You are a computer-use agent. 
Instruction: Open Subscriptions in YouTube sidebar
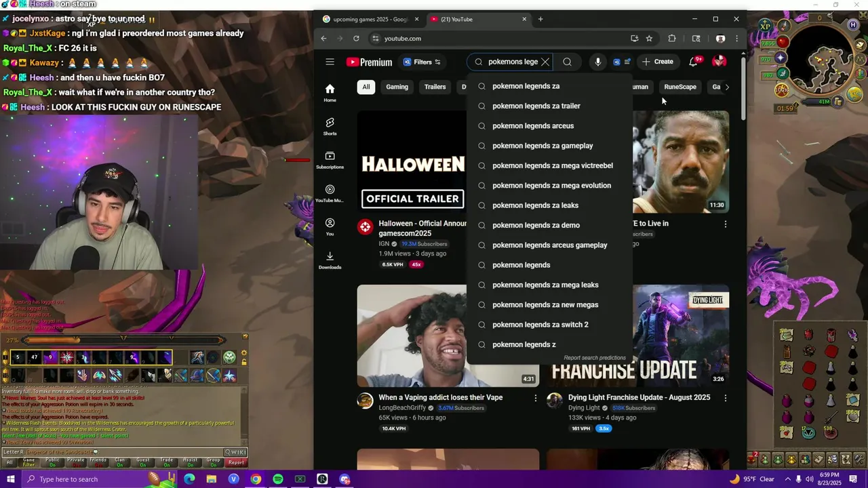coord(330,160)
